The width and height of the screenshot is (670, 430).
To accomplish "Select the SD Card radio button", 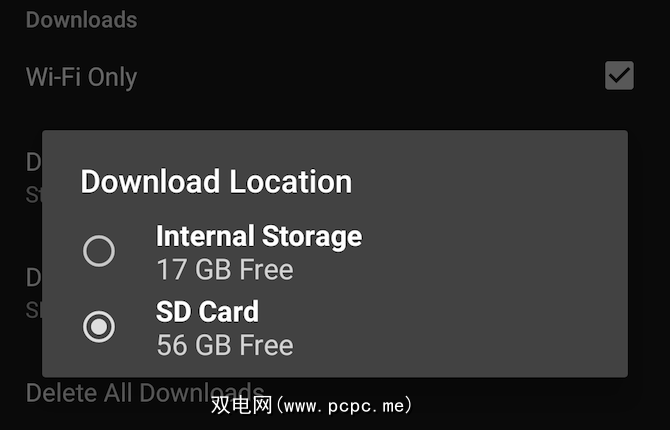I will tap(99, 327).
